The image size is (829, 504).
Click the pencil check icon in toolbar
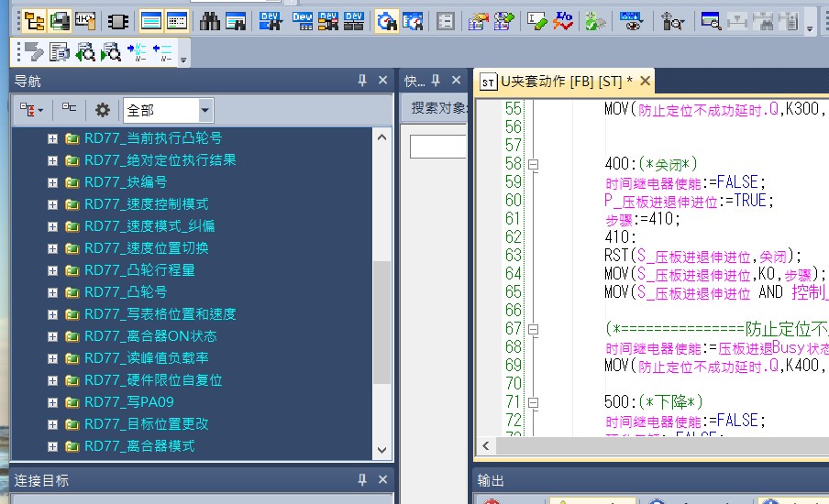click(x=538, y=21)
